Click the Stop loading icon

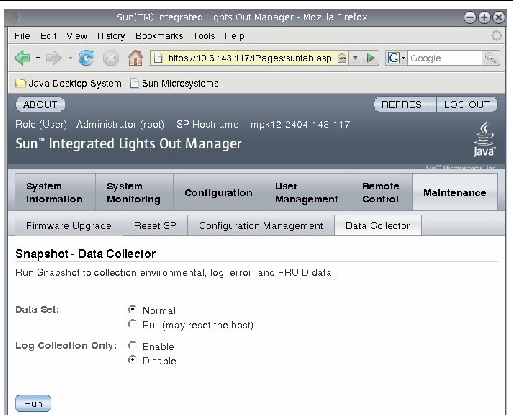tap(111, 58)
